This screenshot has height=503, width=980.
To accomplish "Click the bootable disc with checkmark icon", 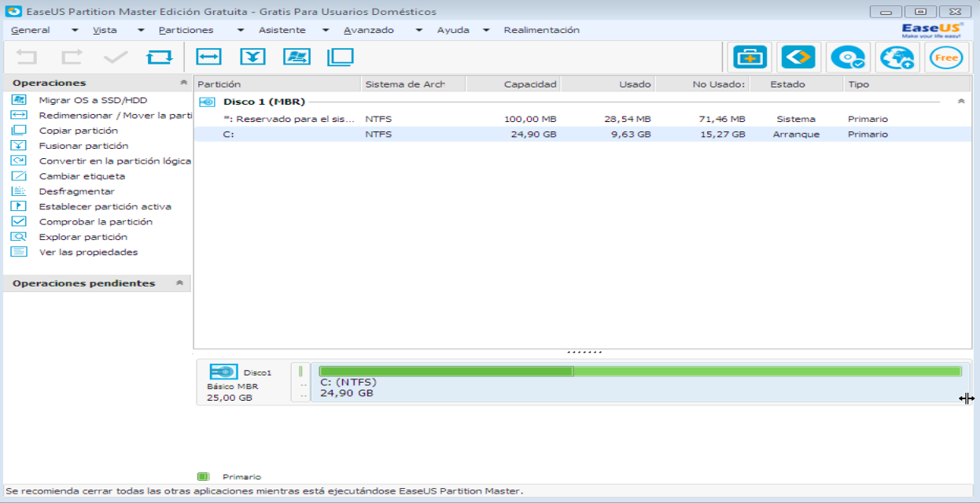I will [x=848, y=57].
